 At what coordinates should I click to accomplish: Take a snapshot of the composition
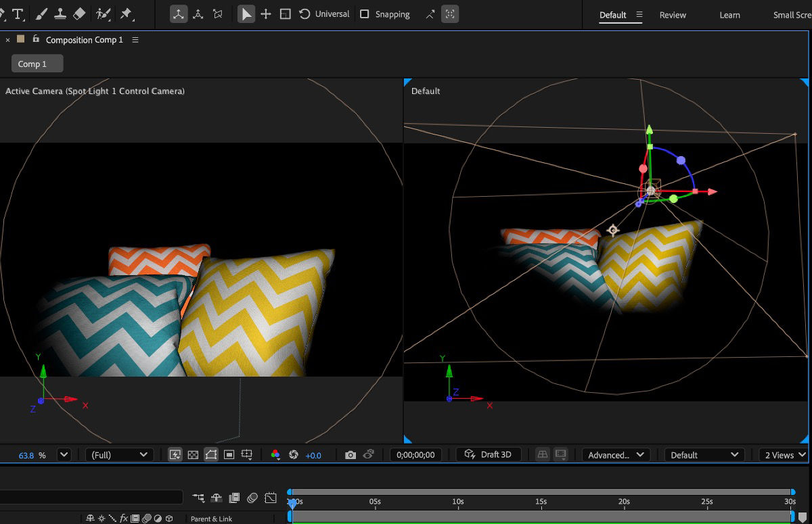351,454
